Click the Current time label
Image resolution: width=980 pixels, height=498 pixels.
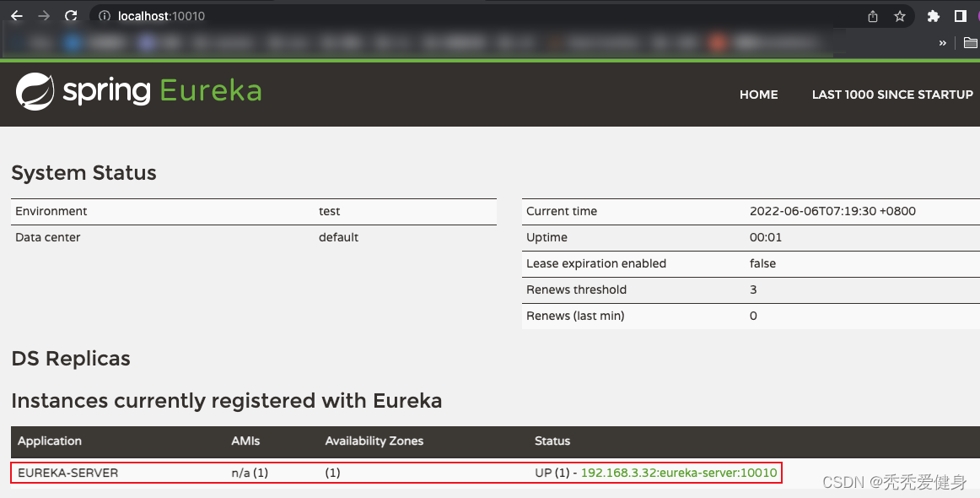561,212
